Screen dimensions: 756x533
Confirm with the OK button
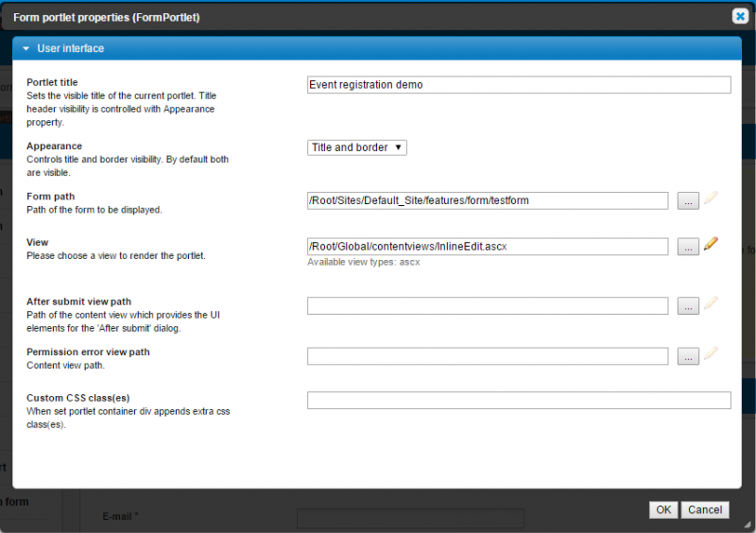click(663, 510)
